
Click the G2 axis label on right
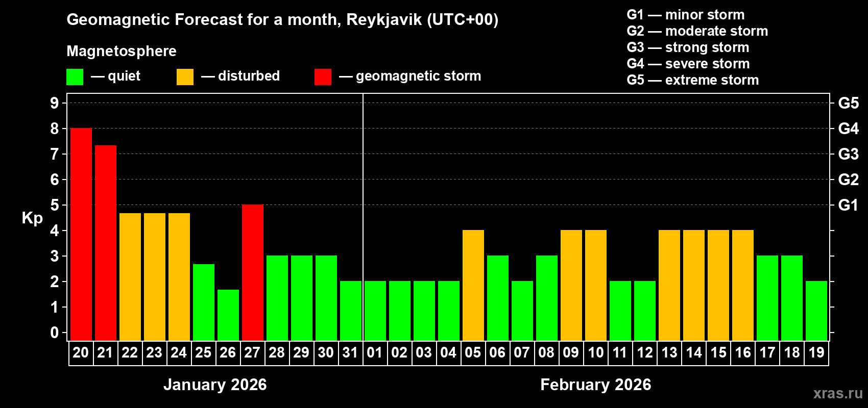[x=849, y=180]
